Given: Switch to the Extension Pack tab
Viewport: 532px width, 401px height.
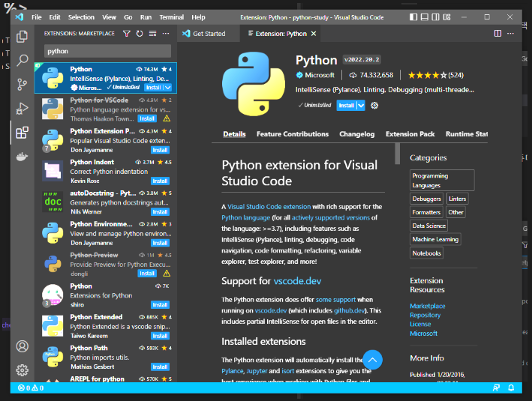Looking at the screenshot, I should pyautogui.click(x=410, y=134).
